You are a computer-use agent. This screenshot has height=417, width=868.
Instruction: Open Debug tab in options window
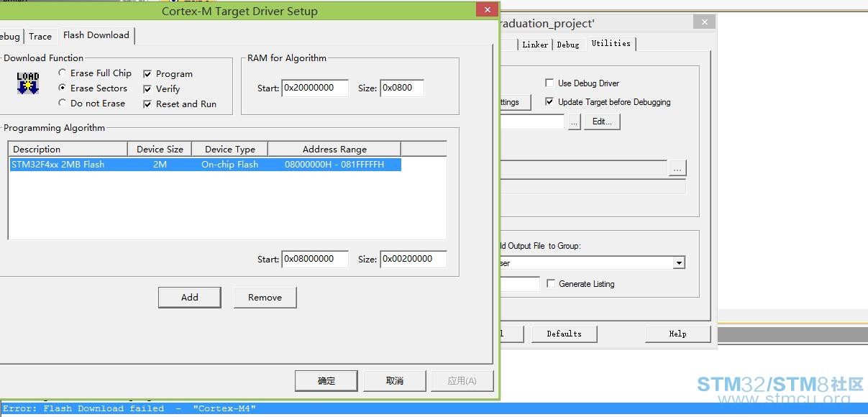point(568,45)
